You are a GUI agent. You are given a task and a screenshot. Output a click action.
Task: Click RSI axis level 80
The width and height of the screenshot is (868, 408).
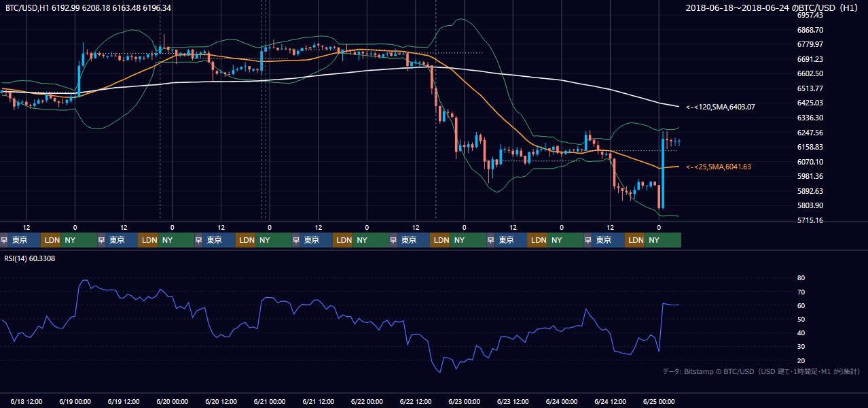click(801, 278)
